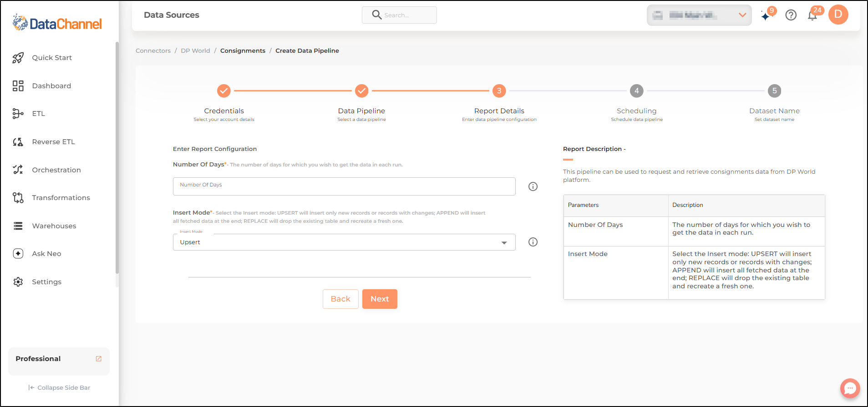Click the Reverse ETL icon

18,142
